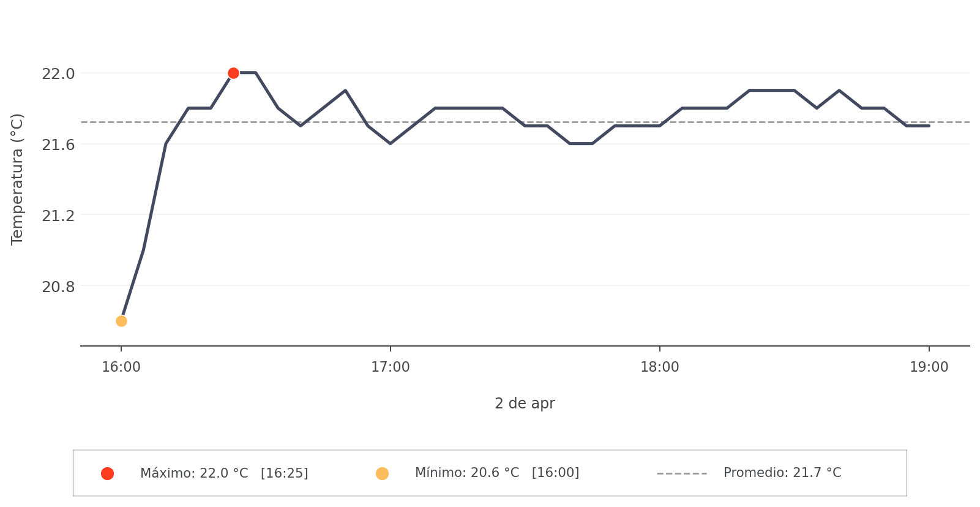980x507 pixels.
Task: Click the 18:00 x-axis tick label
Action: point(659,367)
